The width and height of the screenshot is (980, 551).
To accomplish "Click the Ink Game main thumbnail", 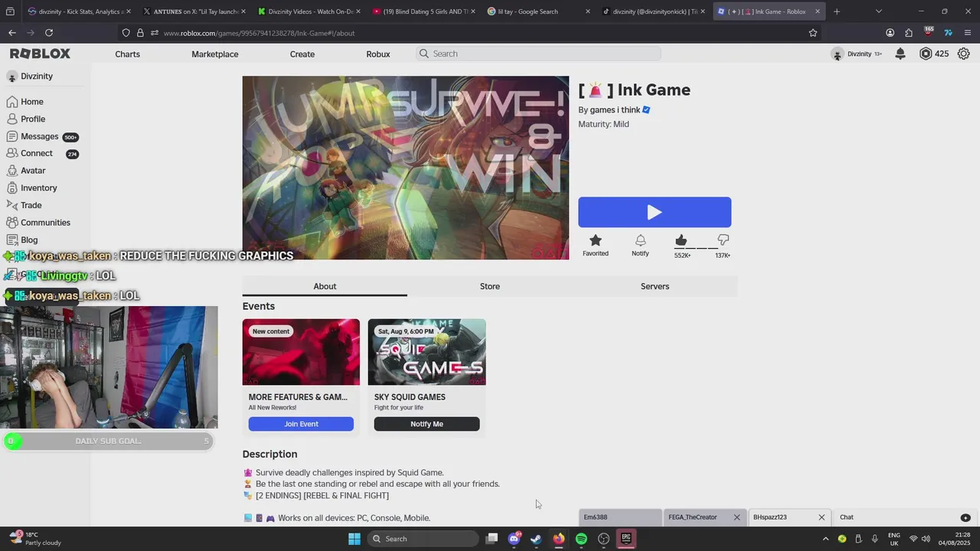I will pos(406,168).
